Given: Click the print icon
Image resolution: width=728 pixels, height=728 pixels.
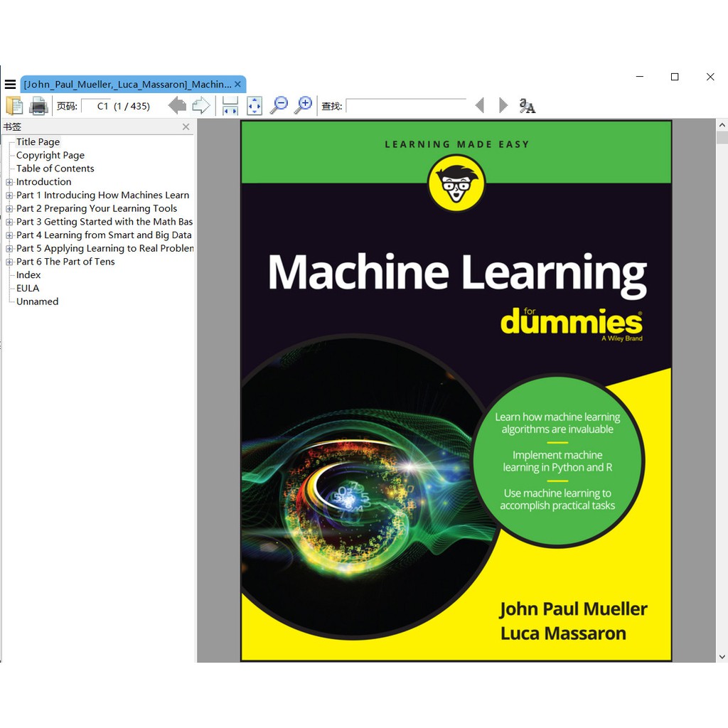Looking at the screenshot, I should [38, 106].
